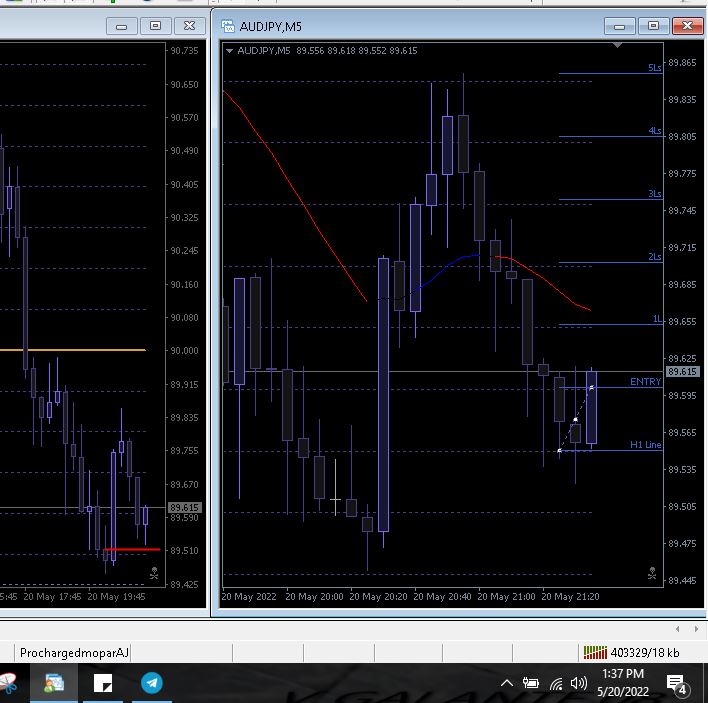
Task: Click the volume speaker tray icon
Action: pos(578,684)
